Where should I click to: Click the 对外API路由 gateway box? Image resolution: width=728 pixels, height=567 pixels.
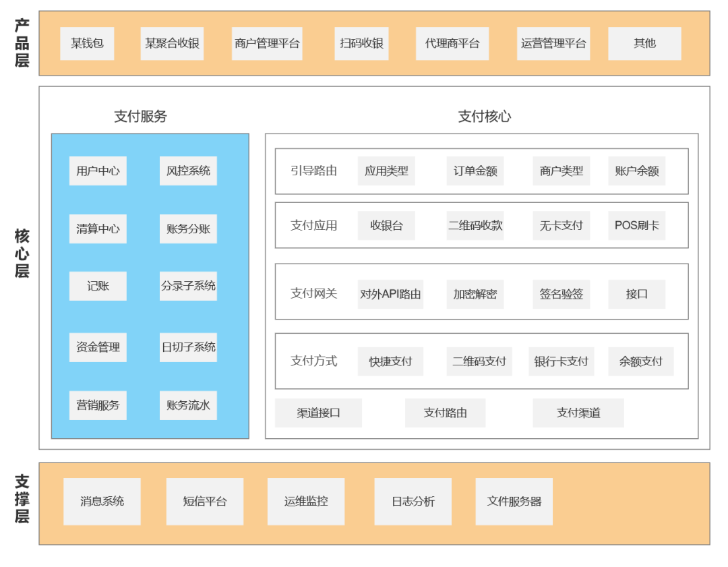tap(390, 295)
